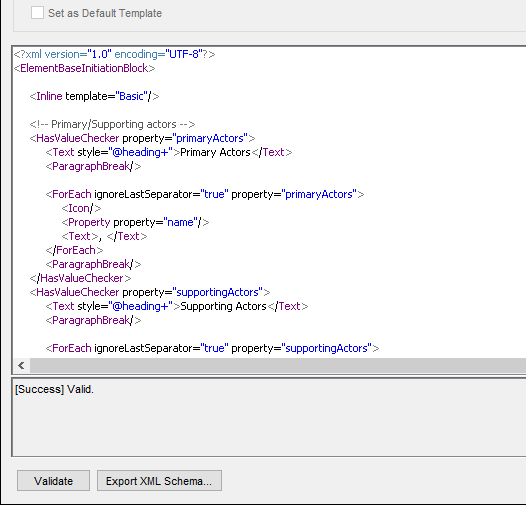
Task: Click the Primary Actors heading text line
Action: coord(169,152)
